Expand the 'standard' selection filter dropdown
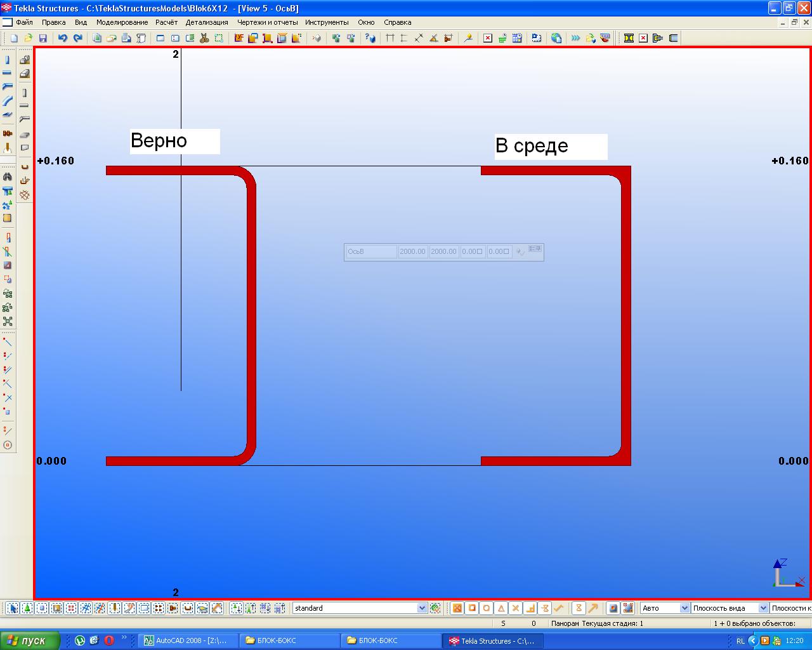The image size is (812, 650). point(422,608)
